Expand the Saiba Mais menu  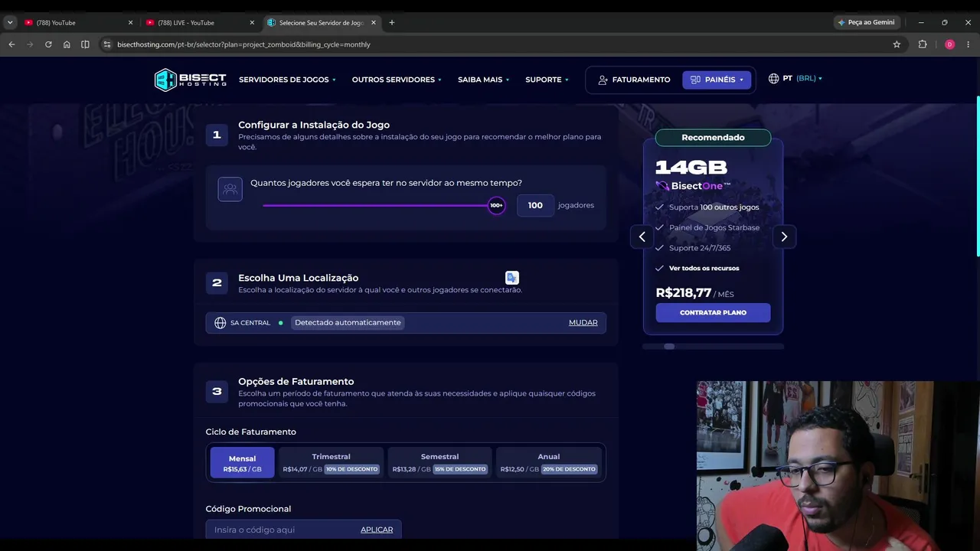coord(483,80)
